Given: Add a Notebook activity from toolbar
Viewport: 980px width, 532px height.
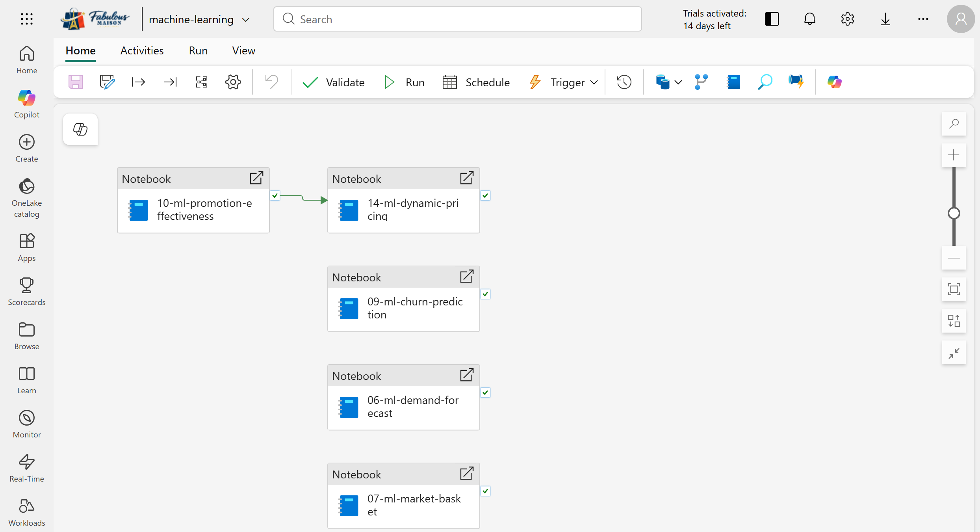Looking at the screenshot, I should pos(733,82).
